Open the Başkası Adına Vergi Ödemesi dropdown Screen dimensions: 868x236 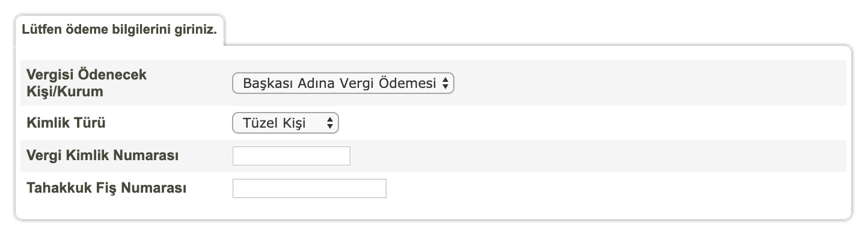343,84
